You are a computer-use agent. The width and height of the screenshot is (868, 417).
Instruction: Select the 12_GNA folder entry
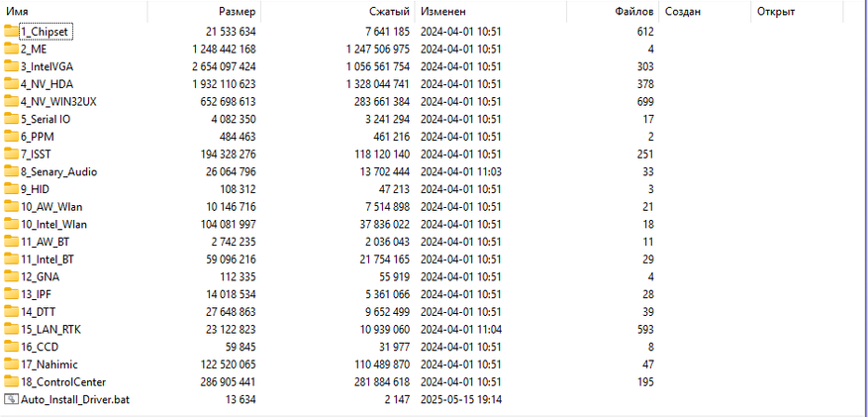pos(41,276)
